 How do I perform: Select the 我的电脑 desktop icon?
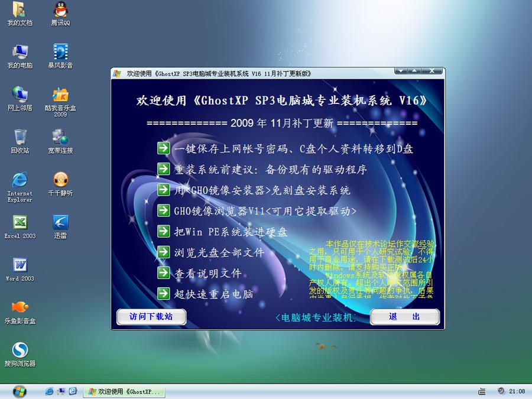point(20,56)
